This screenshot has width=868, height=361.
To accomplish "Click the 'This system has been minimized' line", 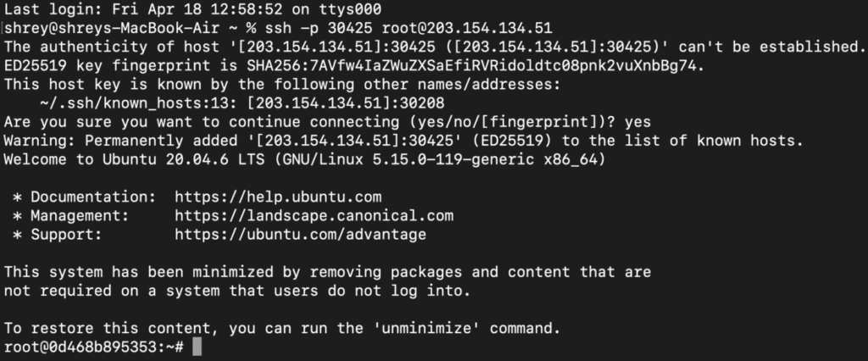I will click(x=328, y=272).
